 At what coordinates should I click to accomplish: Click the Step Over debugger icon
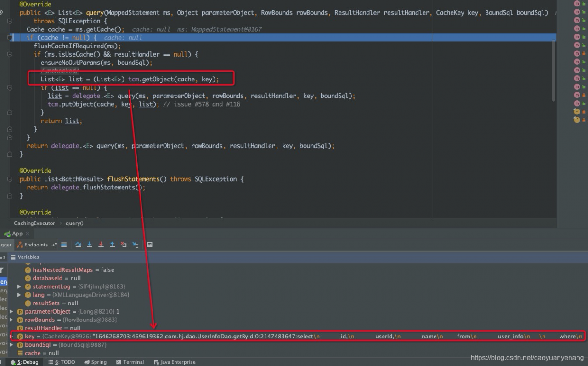[x=78, y=245]
